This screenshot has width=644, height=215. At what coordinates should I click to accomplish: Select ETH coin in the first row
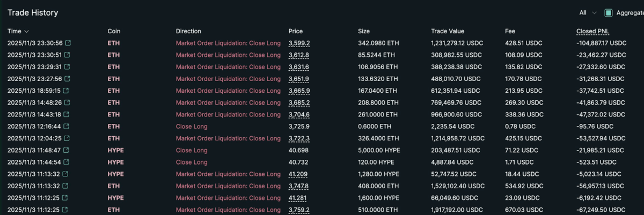click(x=113, y=43)
